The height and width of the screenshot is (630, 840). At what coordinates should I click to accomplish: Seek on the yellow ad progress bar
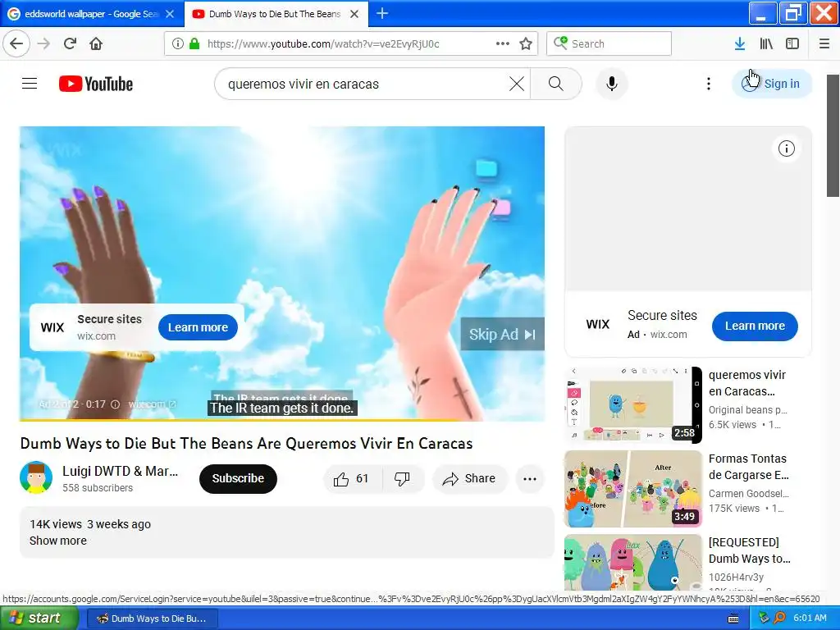pos(282,419)
